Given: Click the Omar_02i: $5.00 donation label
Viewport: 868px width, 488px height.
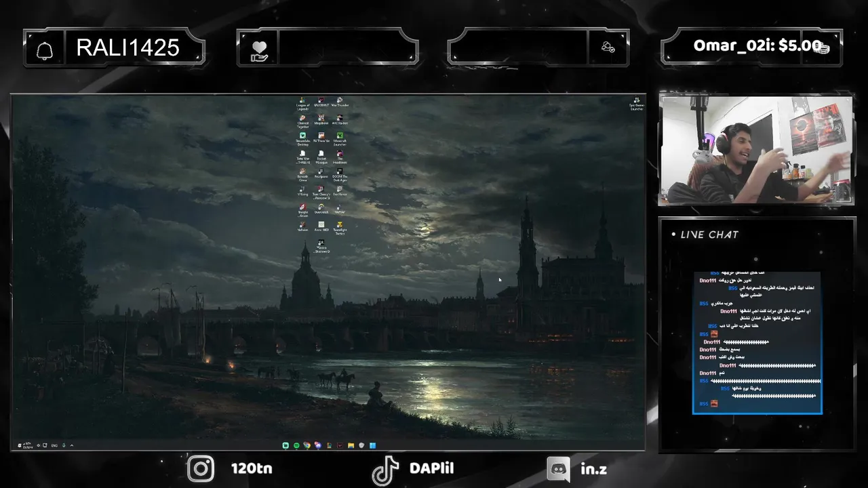Looking at the screenshot, I should click(x=757, y=46).
